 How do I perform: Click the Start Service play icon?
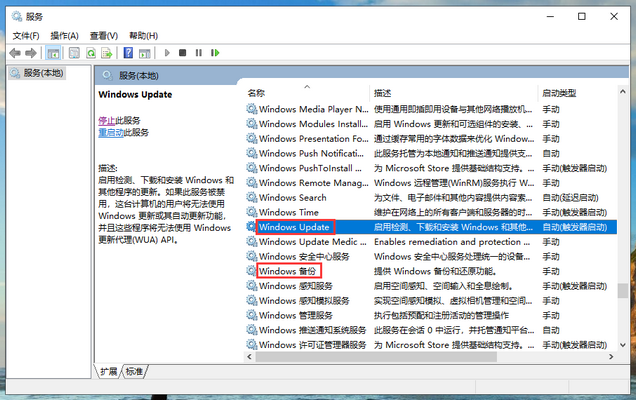[x=167, y=52]
